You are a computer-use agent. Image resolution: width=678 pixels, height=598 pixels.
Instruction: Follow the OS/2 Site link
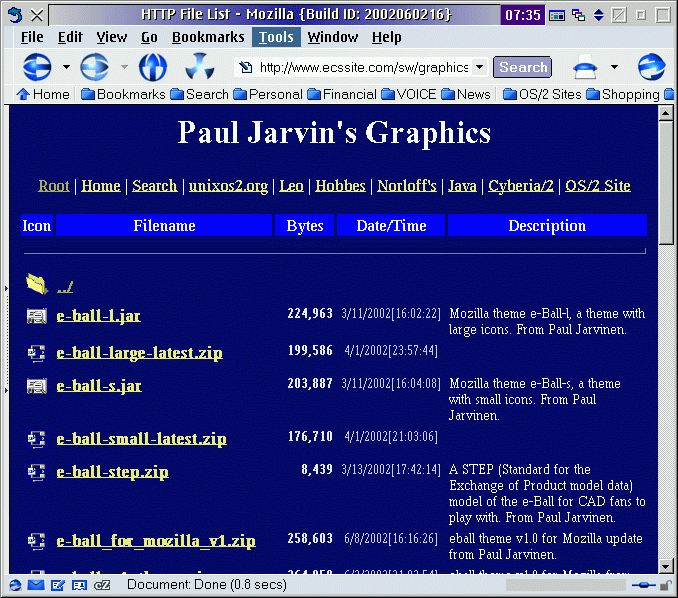[598, 186]
